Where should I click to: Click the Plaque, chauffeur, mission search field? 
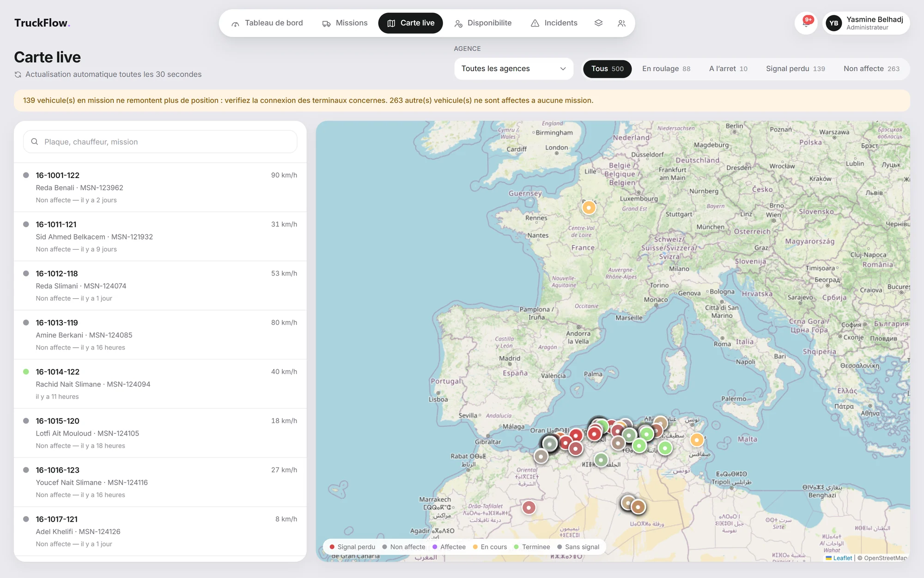tap(160, 141)
